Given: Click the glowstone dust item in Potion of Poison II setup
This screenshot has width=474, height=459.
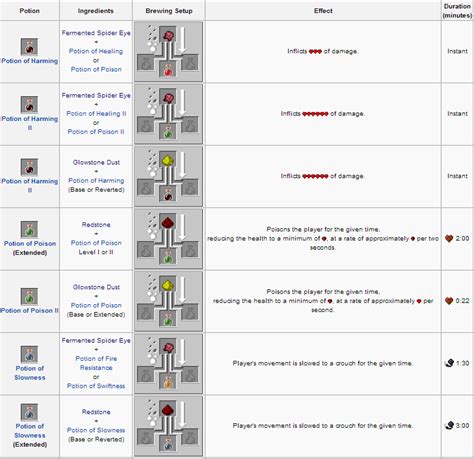Looking at the screenshot, I should 168,285.
